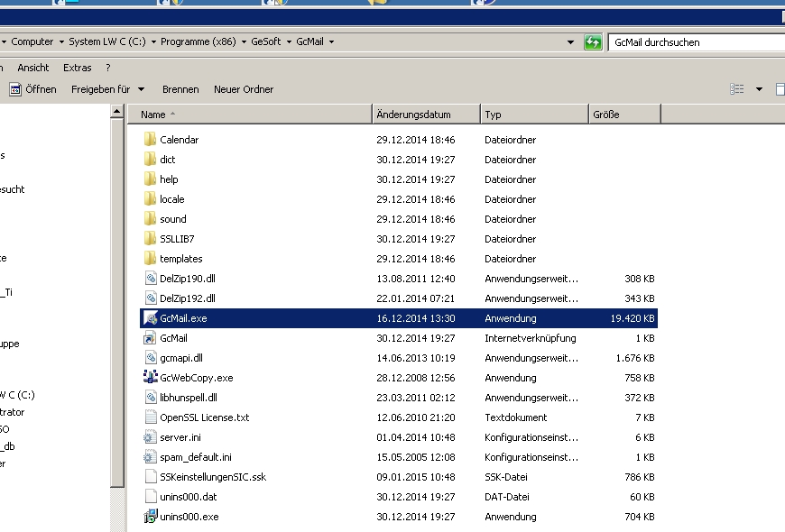Image resolution: width=785 pixels, height=532 pixels.
Task: Navigate to Computer in the breadcrumb
Action: tap(32, 41)
